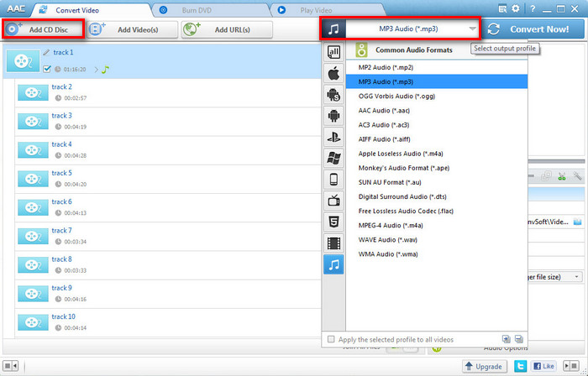The image size is (588, 376).
Task: Select the mobile phone category icon
Action: pyautogui.click(x=333, y=180)
